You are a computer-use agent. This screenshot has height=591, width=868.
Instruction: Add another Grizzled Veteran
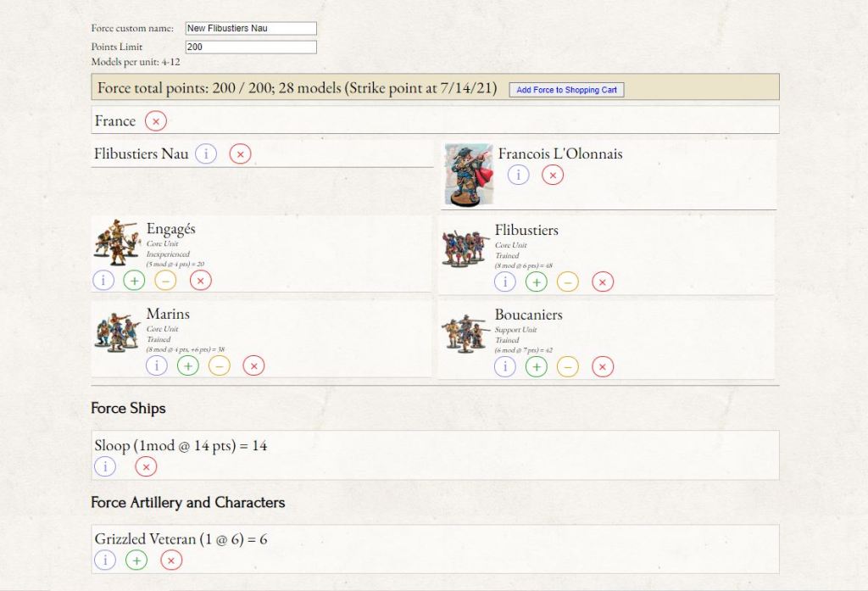pos(136,560)
